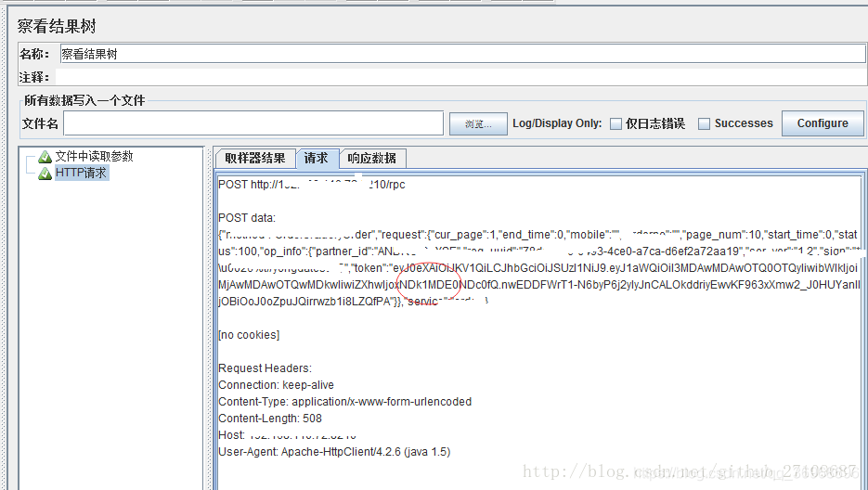
Task: Click the Host header line
Action: coord(287,435)
